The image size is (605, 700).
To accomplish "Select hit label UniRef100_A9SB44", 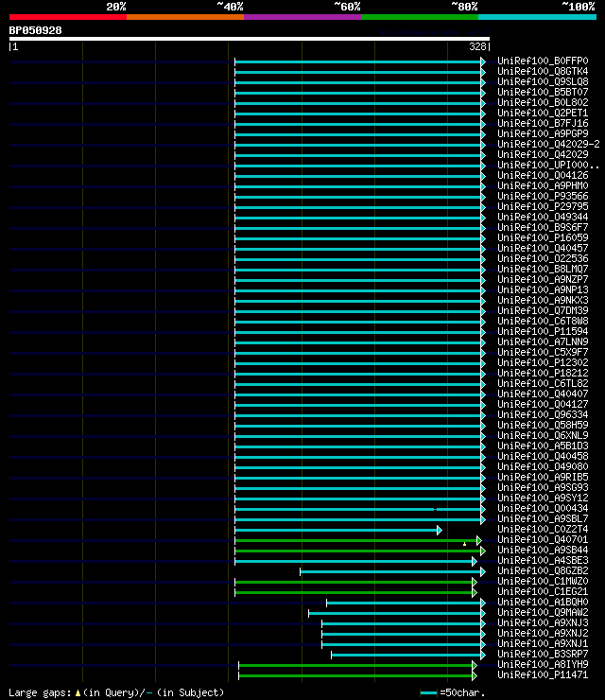I will (543, 551).
